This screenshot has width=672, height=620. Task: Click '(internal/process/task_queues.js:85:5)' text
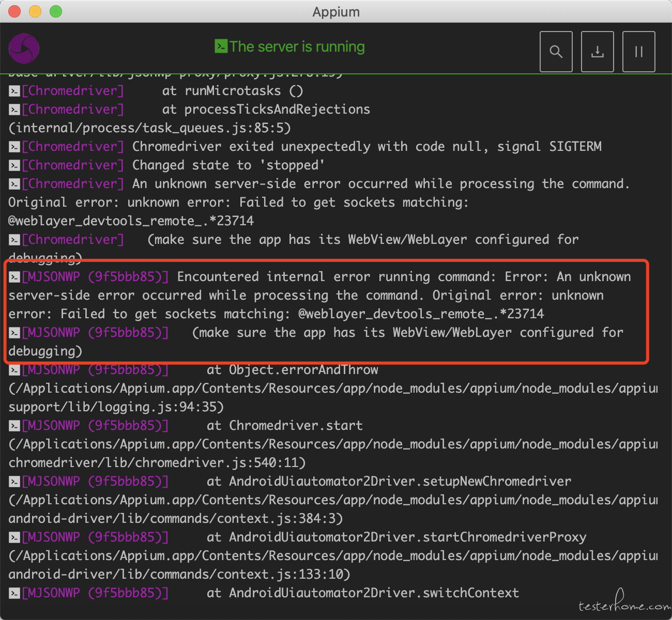(x=150, y=128)
